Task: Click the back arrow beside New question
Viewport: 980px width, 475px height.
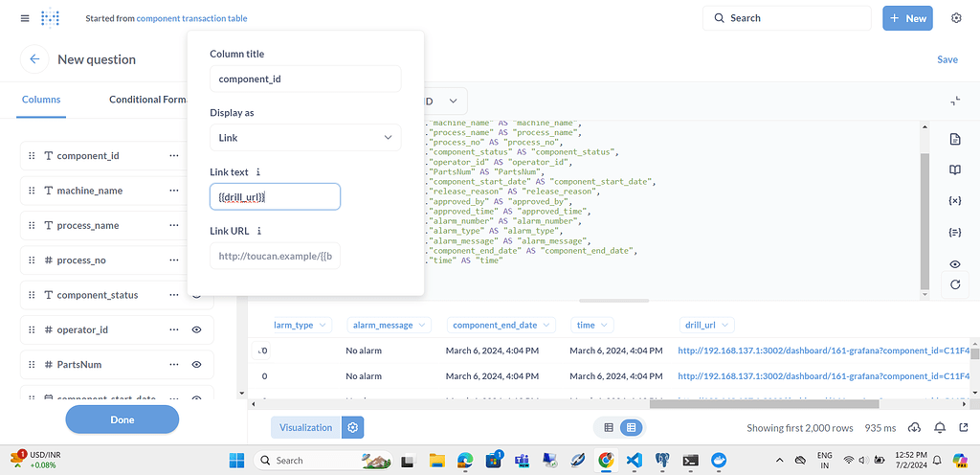Action: click(x=34, y=59)
